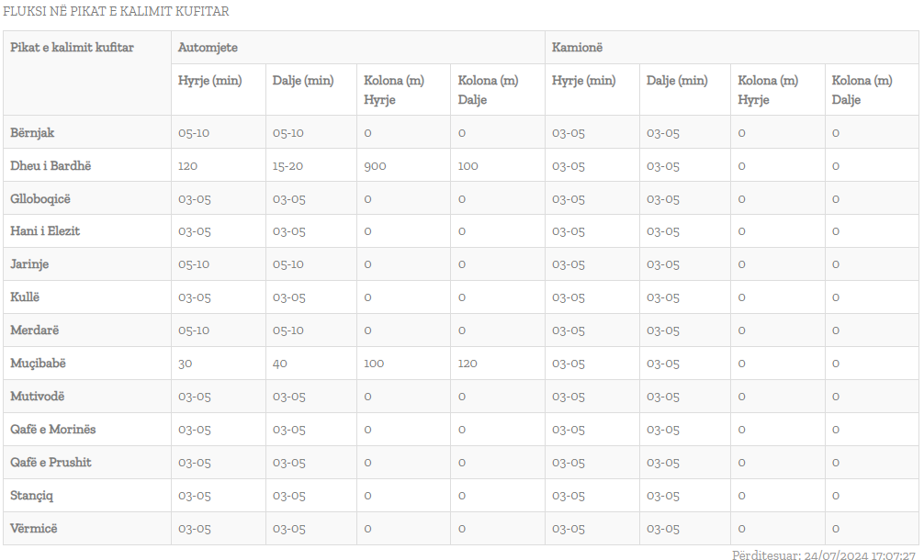Select the Qafë e Morinës row label

(52, 430)
